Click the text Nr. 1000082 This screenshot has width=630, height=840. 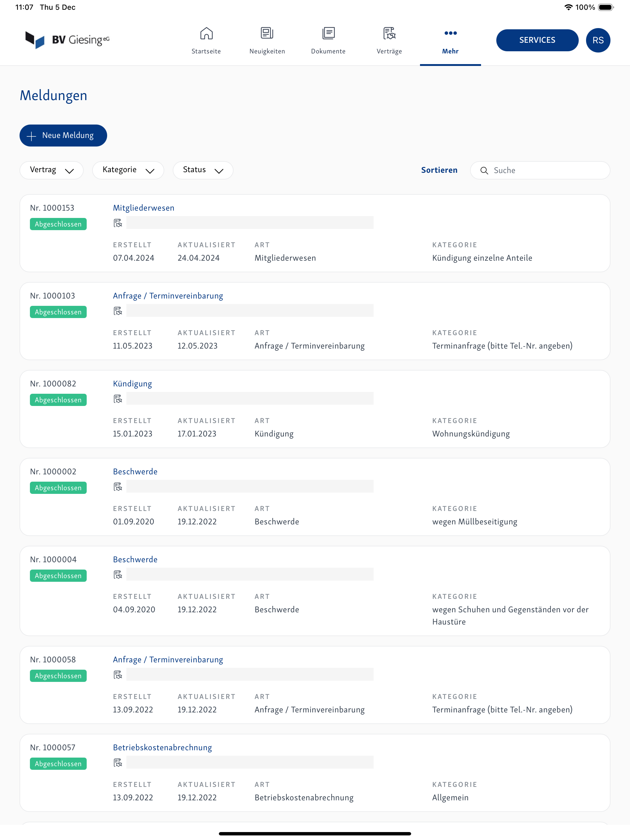[x=53, y=384]
